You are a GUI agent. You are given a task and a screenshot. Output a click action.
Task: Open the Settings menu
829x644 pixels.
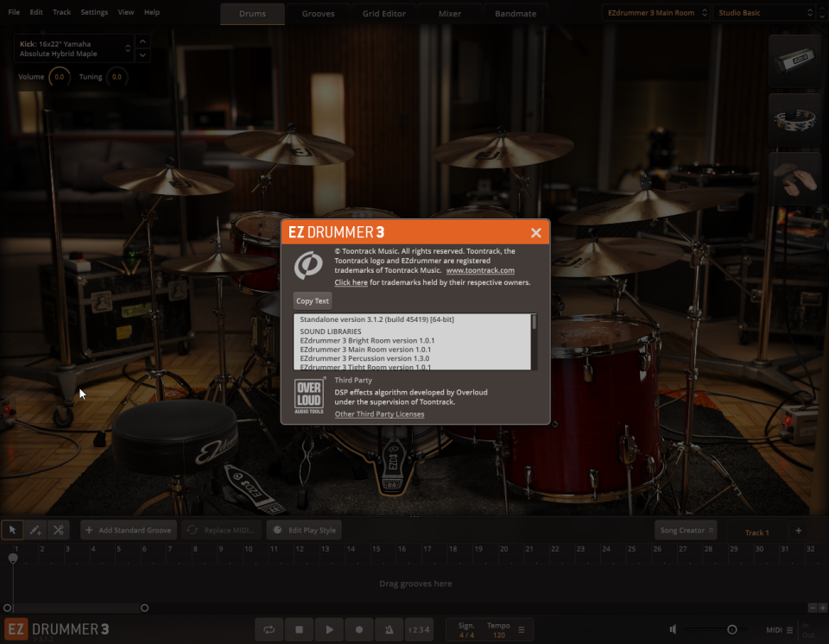pos(94,12)
